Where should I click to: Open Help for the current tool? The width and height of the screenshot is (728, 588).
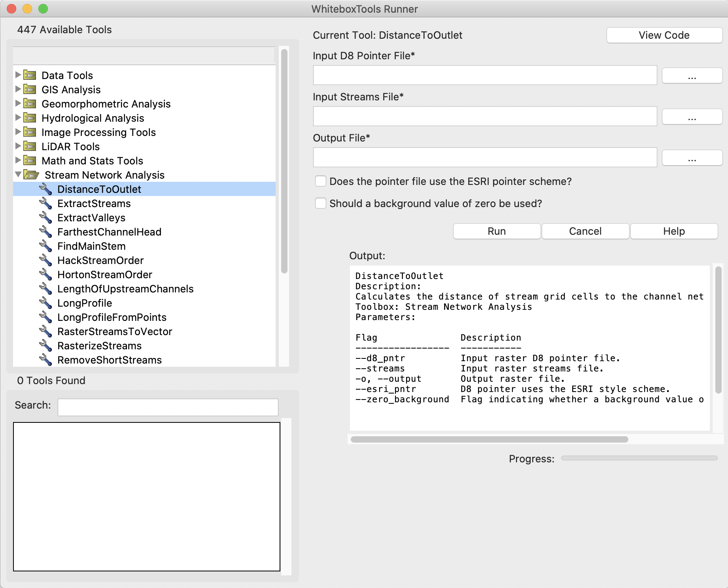[674, 231]
